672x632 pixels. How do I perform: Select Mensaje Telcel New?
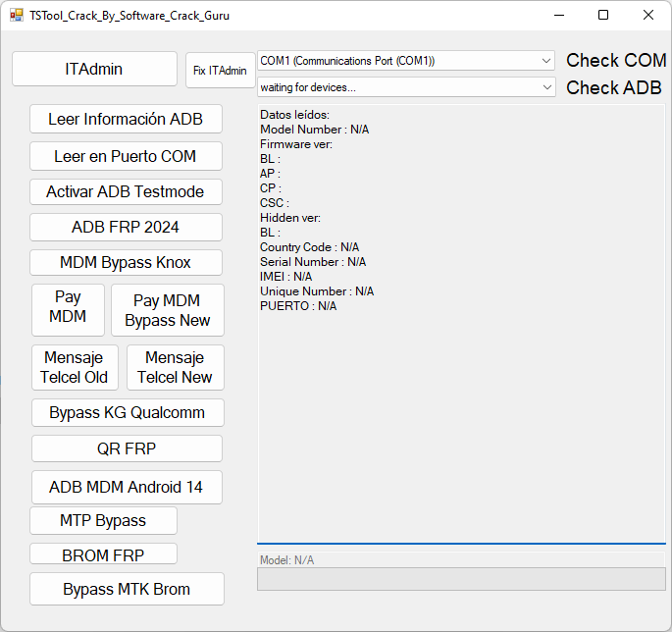(x=176, y=367)
